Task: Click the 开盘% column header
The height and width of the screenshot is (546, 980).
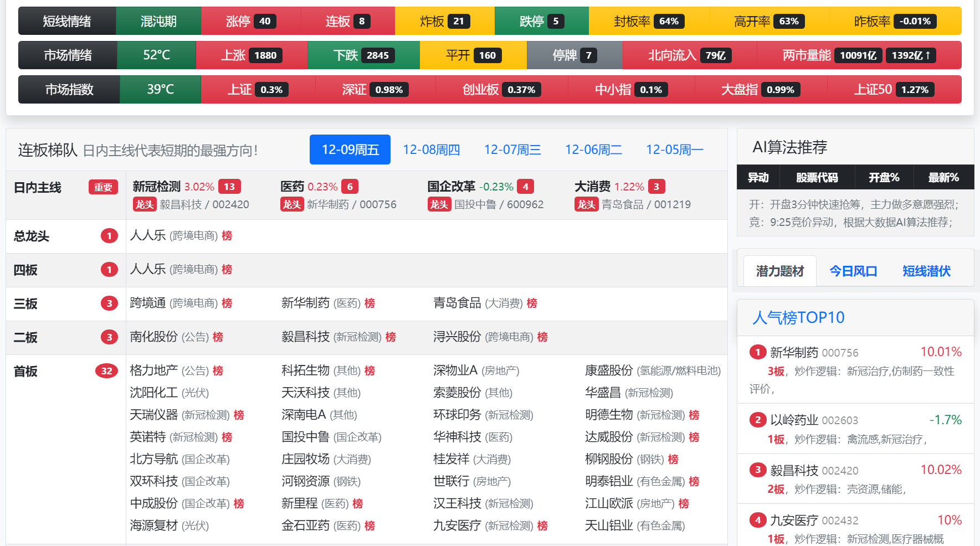Action: click(884, 177)
